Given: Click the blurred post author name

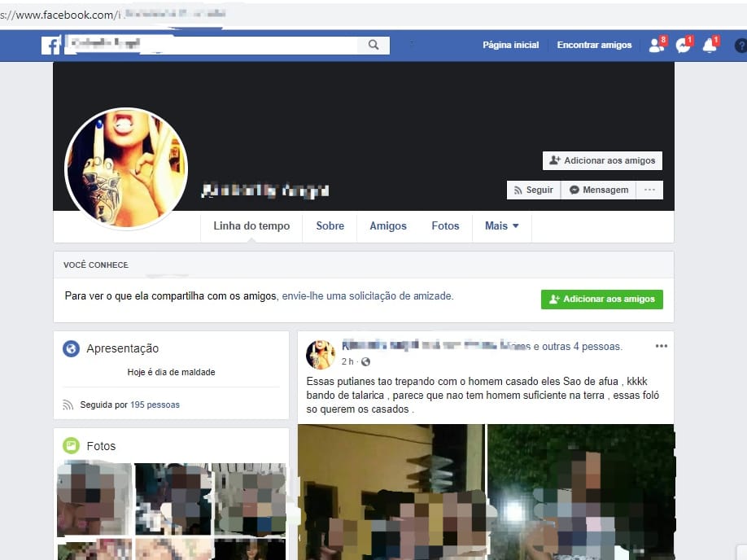Looking at the screenshot, I should pos(380,345).
